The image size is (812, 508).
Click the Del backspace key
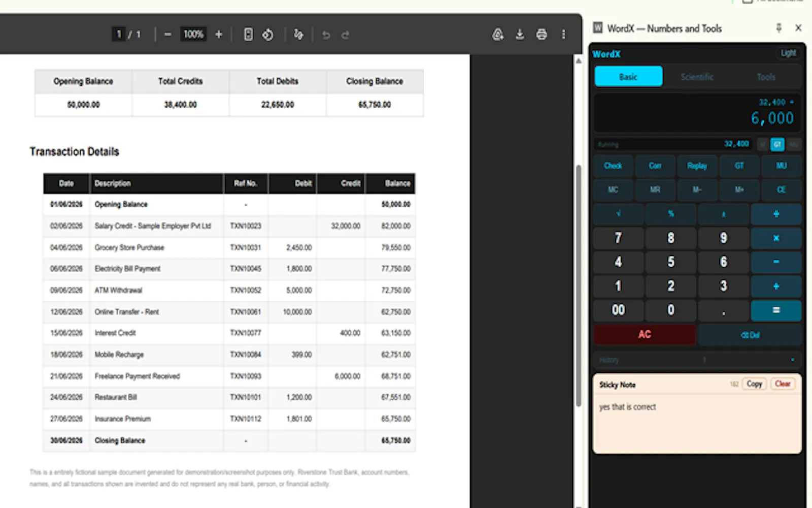750,335
